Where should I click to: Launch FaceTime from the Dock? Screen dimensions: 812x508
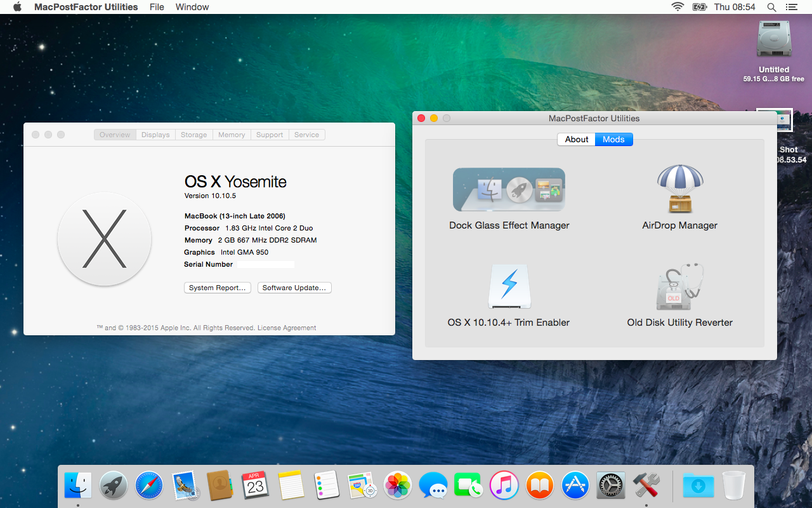point(469,486)
